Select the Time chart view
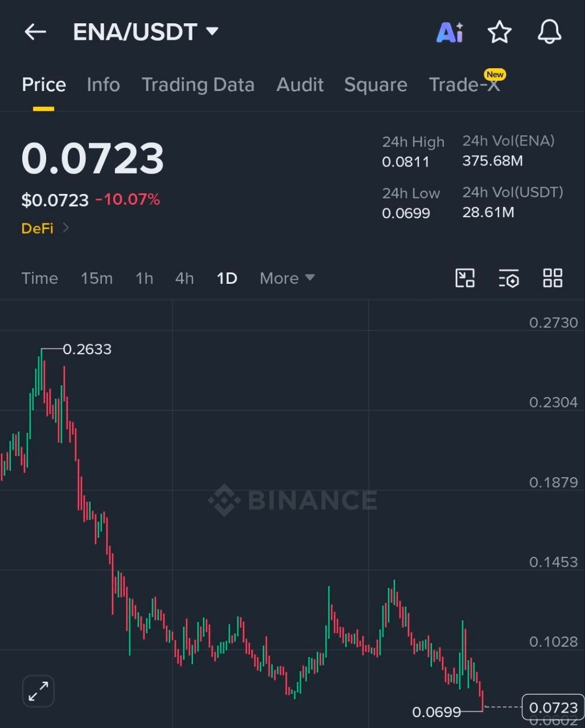 [x=40, y=278]
